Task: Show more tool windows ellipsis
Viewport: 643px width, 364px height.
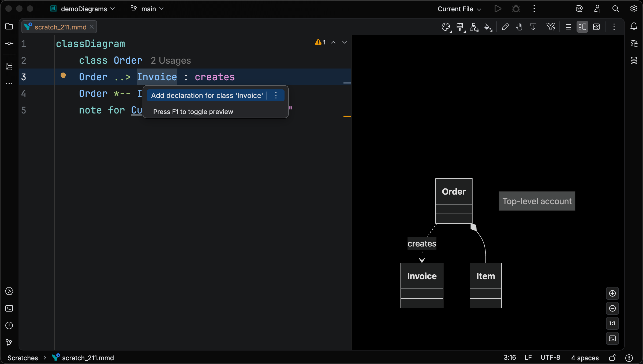Action: 9,84
